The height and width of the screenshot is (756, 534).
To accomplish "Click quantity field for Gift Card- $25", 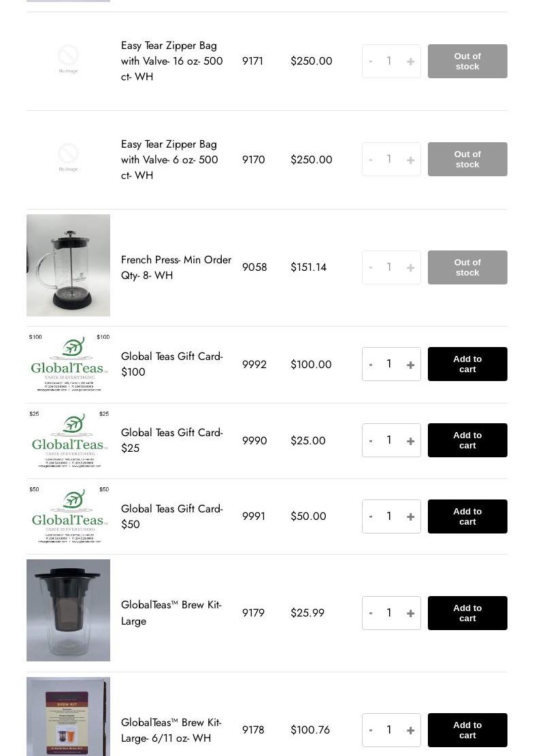I will (x=389, y=440).
